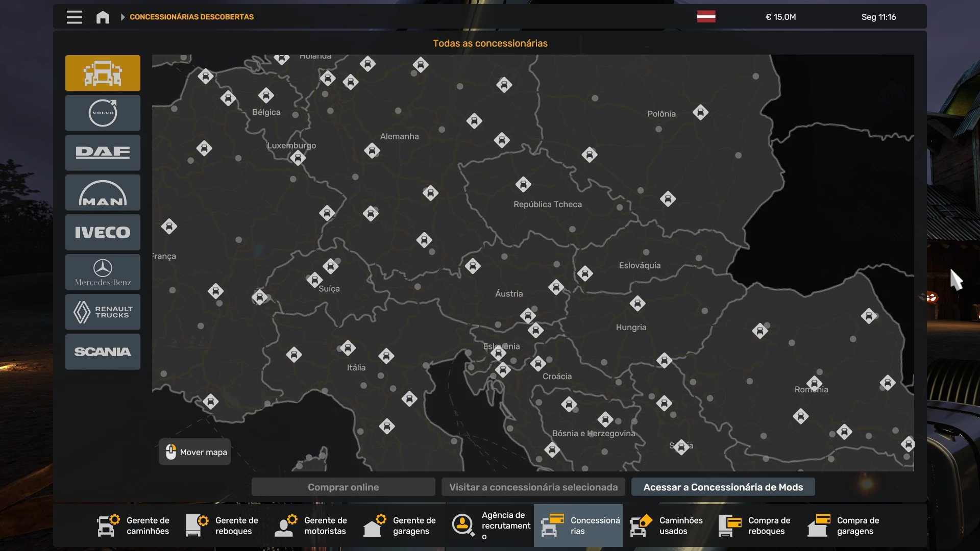This screenshot has height=551, width=980.
Task: Open Gerente de caminhões tab
Action: (134, 525)
